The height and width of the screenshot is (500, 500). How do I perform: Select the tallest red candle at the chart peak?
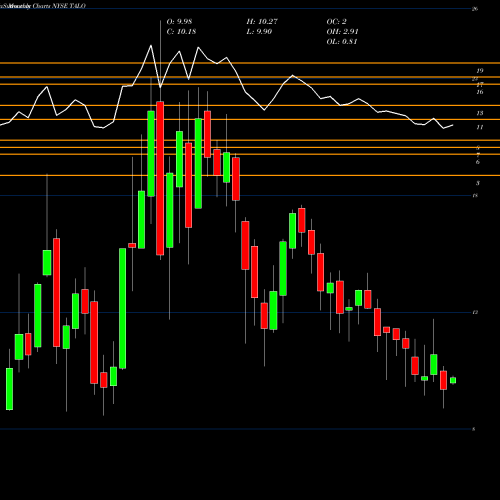pos(160,178)
